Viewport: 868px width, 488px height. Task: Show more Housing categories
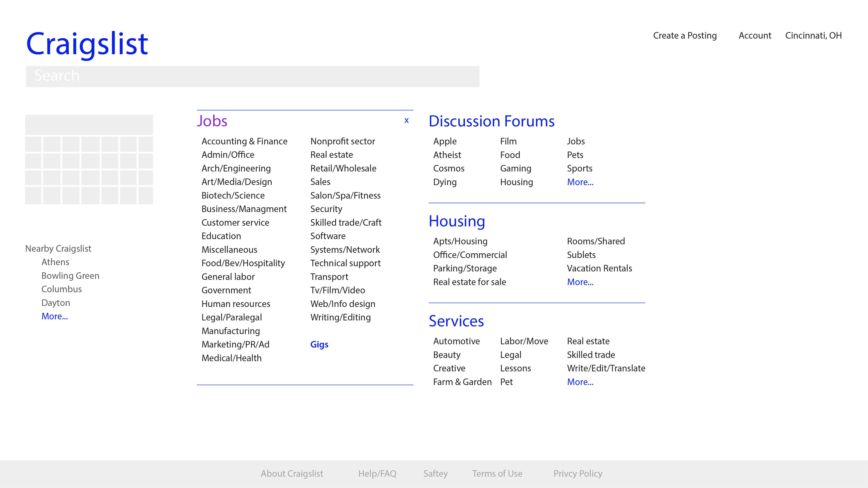[x=580, y=282]
